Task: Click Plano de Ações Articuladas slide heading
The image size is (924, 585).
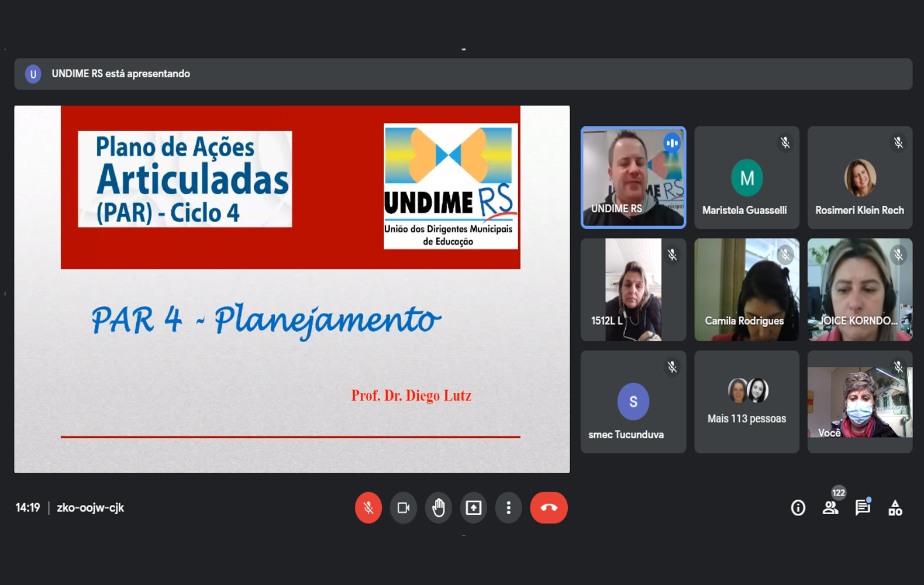Action: (185, 179)
